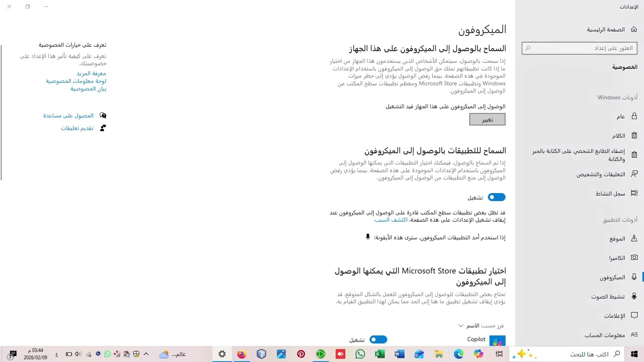Image resolution: width=644 pixels, height=362 pixels.
Task: Open Firefox from the taskbar
Action: [x=242, y=354]
